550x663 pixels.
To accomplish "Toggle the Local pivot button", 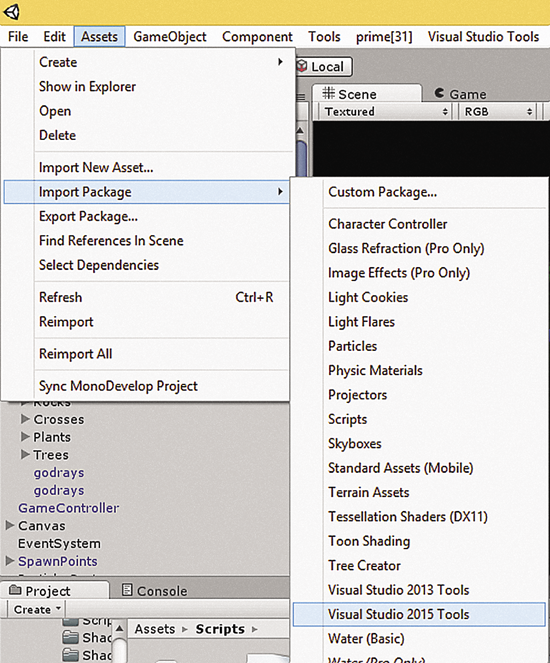I will 324,67.
